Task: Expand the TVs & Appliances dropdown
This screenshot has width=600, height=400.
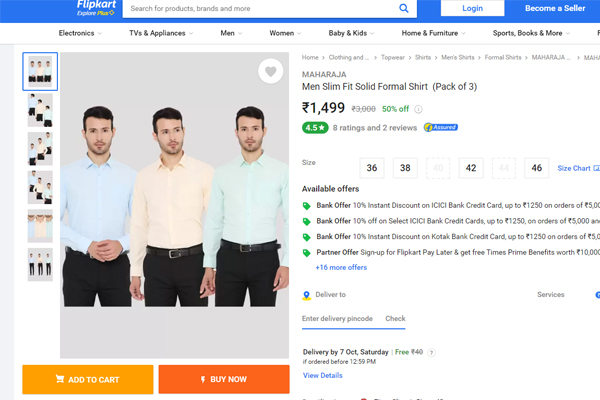Action: [x=161, y=33]
